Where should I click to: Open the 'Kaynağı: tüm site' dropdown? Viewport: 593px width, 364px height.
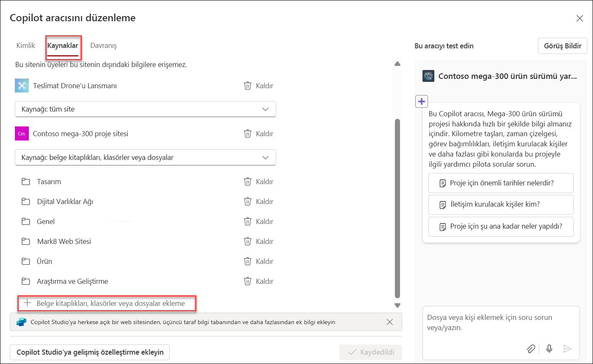(x=145, y=109)
